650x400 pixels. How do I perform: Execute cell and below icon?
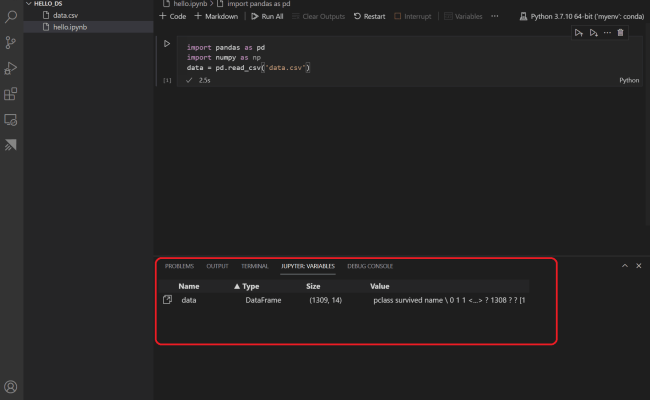click(594, 33)
